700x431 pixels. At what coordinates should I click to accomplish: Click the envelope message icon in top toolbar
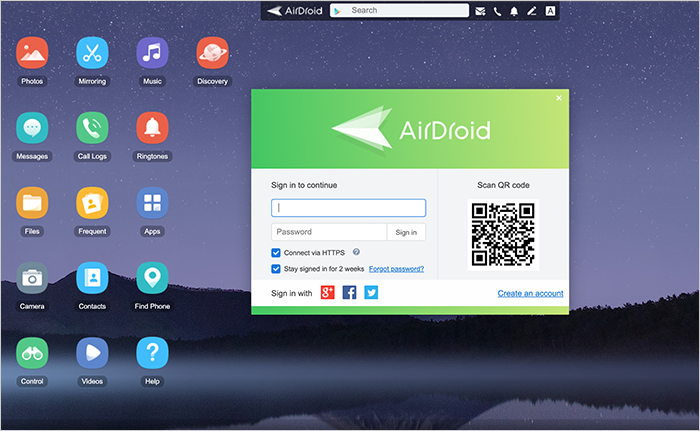pyautogui.click(x=480, y=11)
